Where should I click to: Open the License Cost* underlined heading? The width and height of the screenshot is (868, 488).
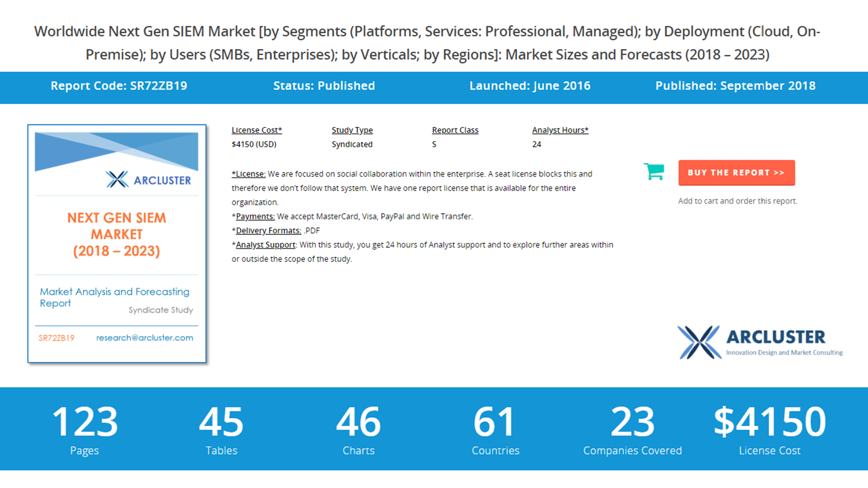click(x=257, y=130)
